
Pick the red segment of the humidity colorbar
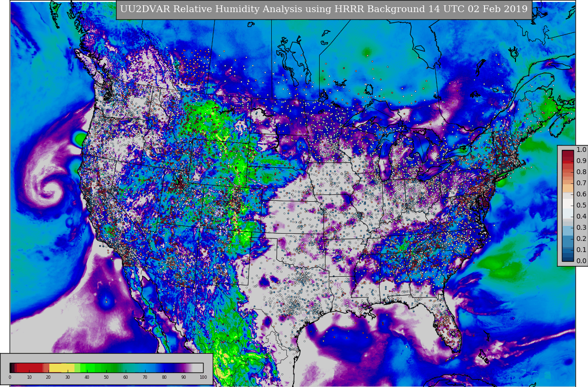pyautogui.click(x=30, y=368)
